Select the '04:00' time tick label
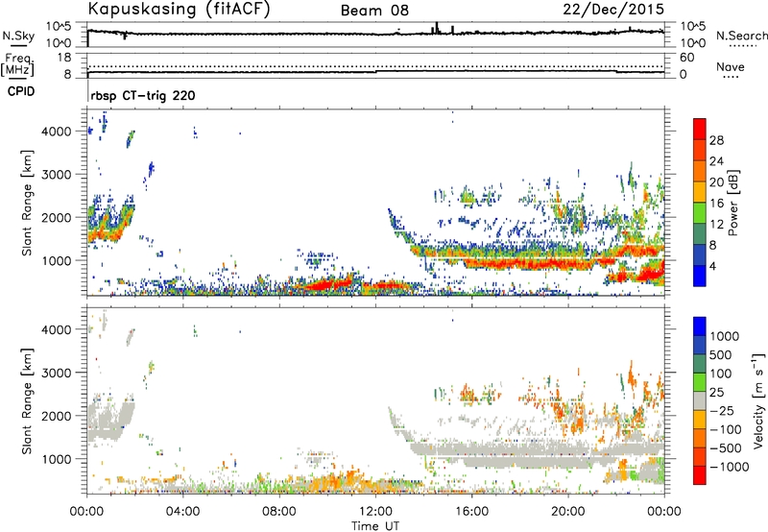768x532 pixels. [x=183, y=512]
